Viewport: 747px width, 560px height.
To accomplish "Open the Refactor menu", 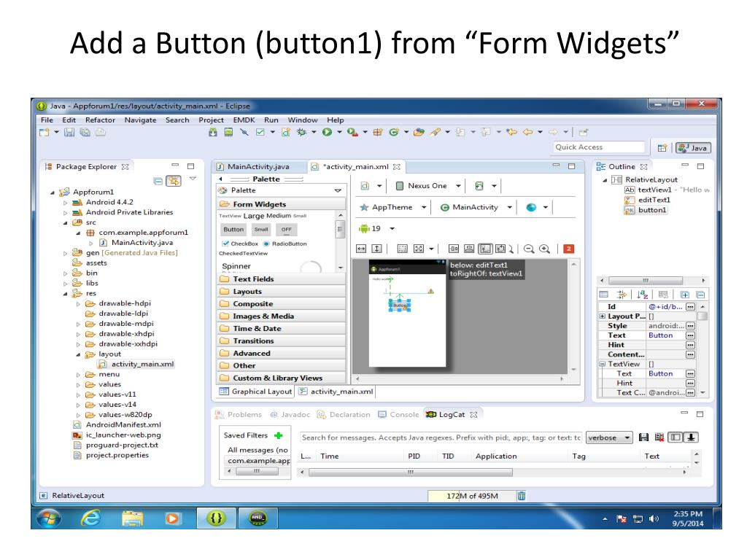I will [x=100, y=120].
